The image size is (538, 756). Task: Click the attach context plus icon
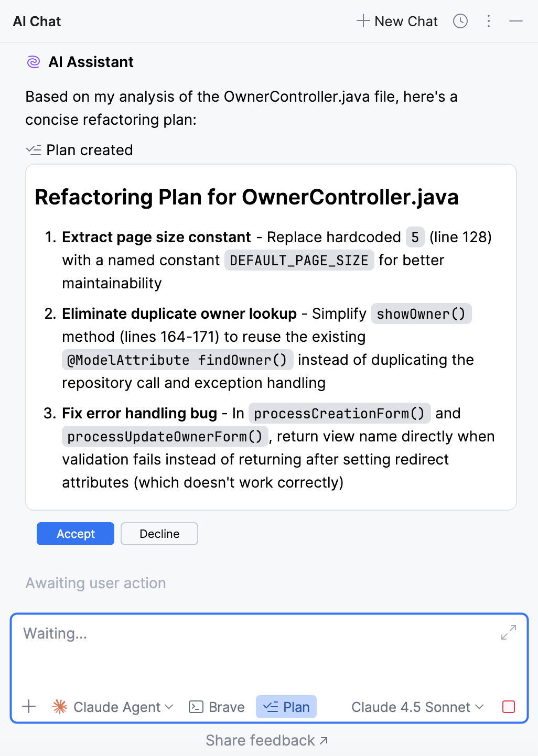tap(29, 707)
